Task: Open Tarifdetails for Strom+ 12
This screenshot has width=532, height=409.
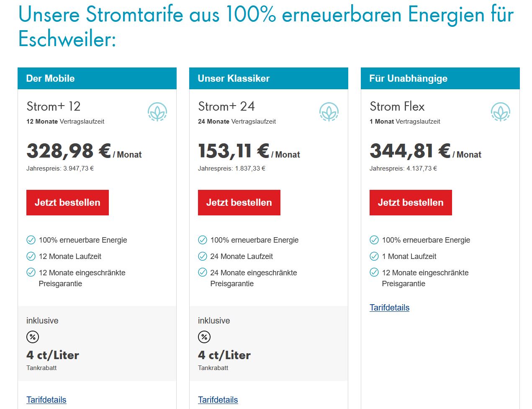Action: [x=46, y=400]
